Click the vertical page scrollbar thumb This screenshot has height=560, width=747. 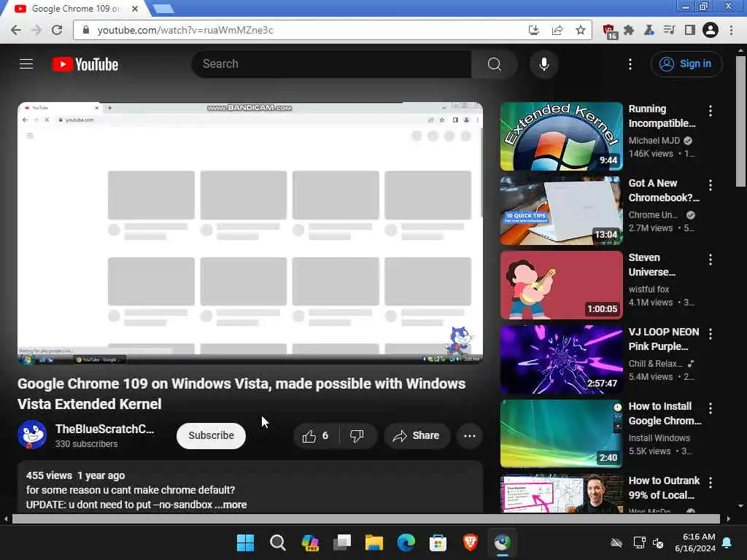(x=740, y=122)
